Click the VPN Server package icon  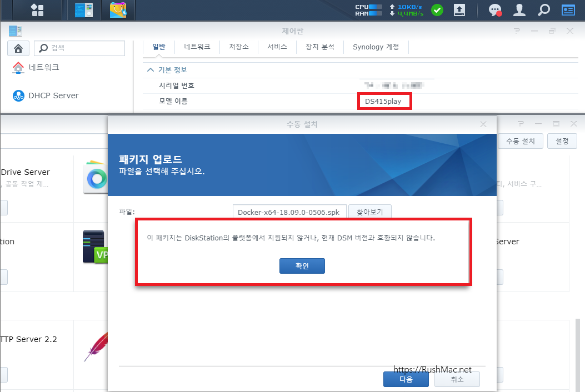(95, 247)
